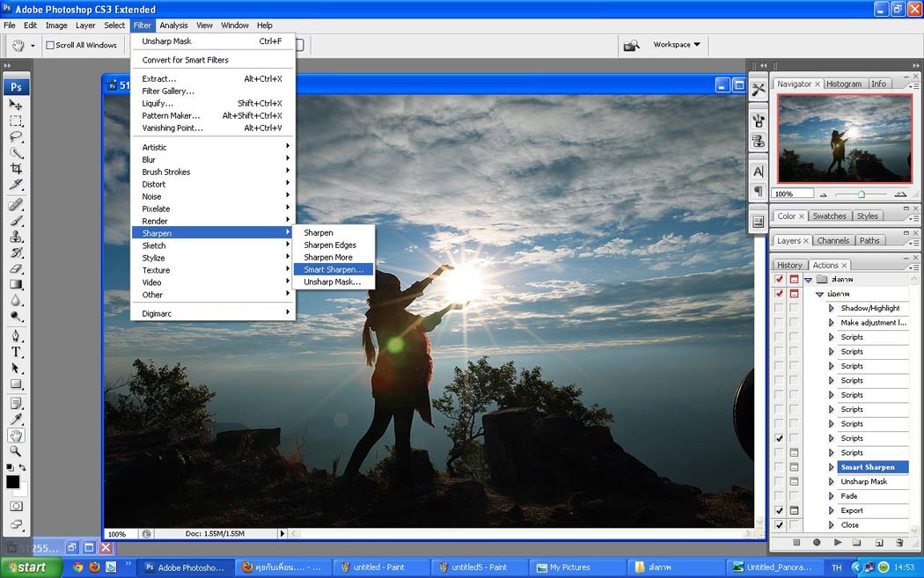Select the Crop tool
This screenshot has width=924, height=578.
pos(16,169)
